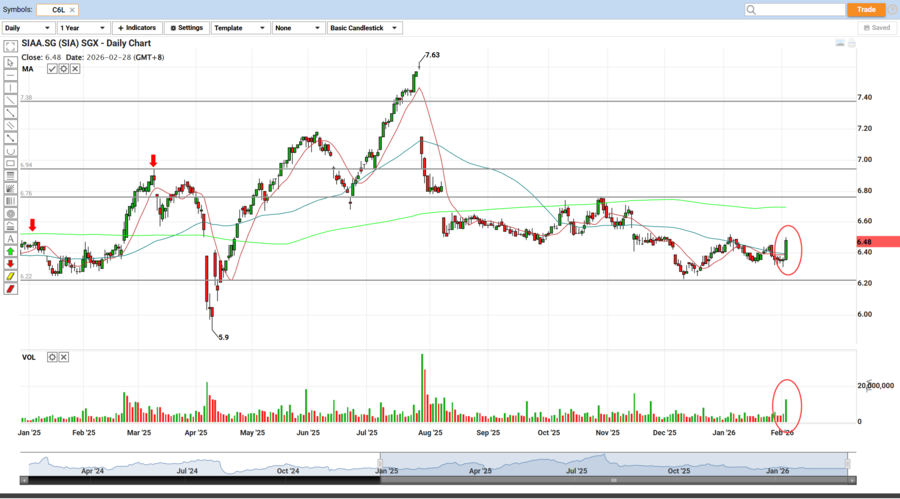The image size is (900, 499).
Task: Open the Daily interval dropdown
Action: click(28, 28)
